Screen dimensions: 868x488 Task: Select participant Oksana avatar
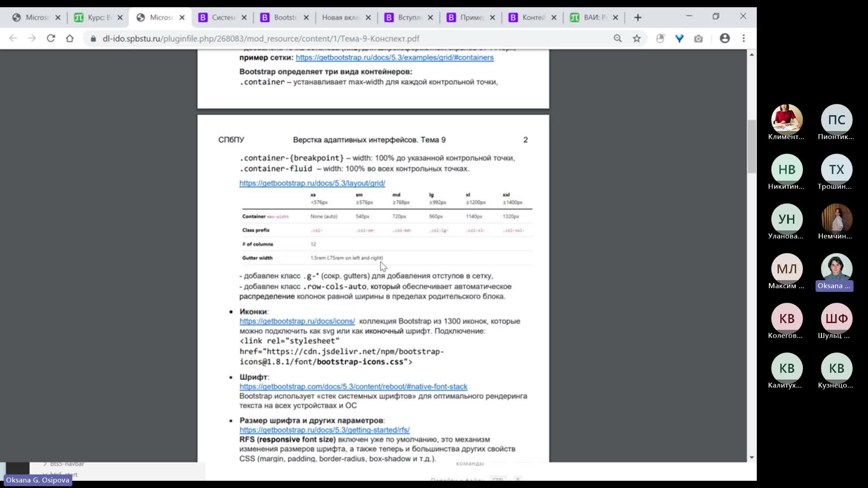tap(836, 269)
